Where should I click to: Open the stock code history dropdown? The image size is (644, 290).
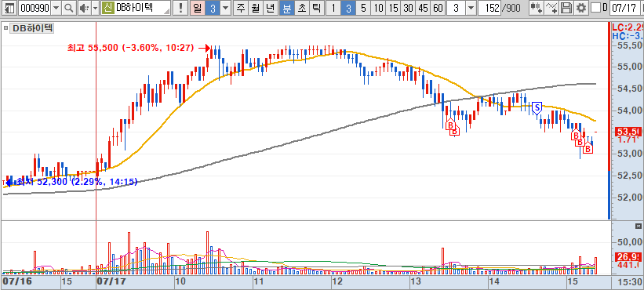pos(56,8)
